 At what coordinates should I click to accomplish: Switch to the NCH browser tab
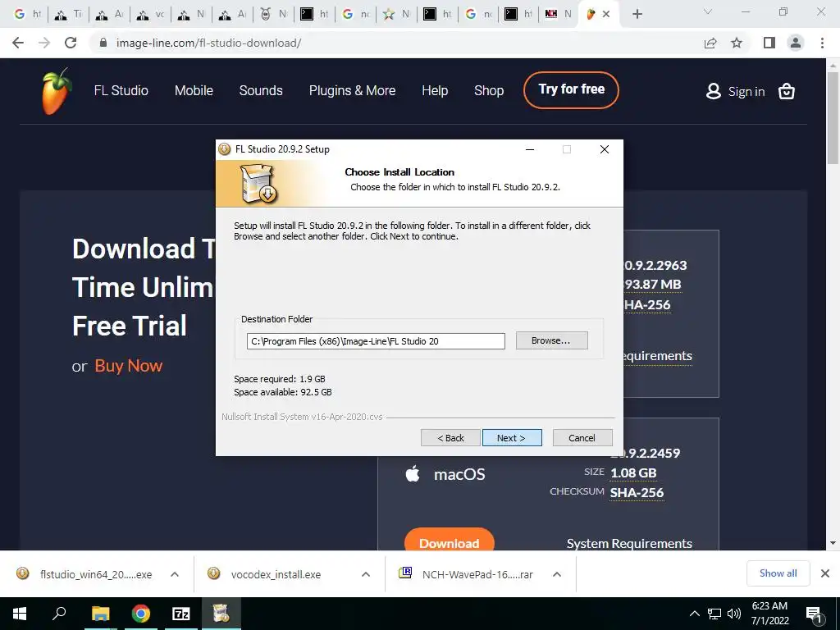(x=558, y=14)
